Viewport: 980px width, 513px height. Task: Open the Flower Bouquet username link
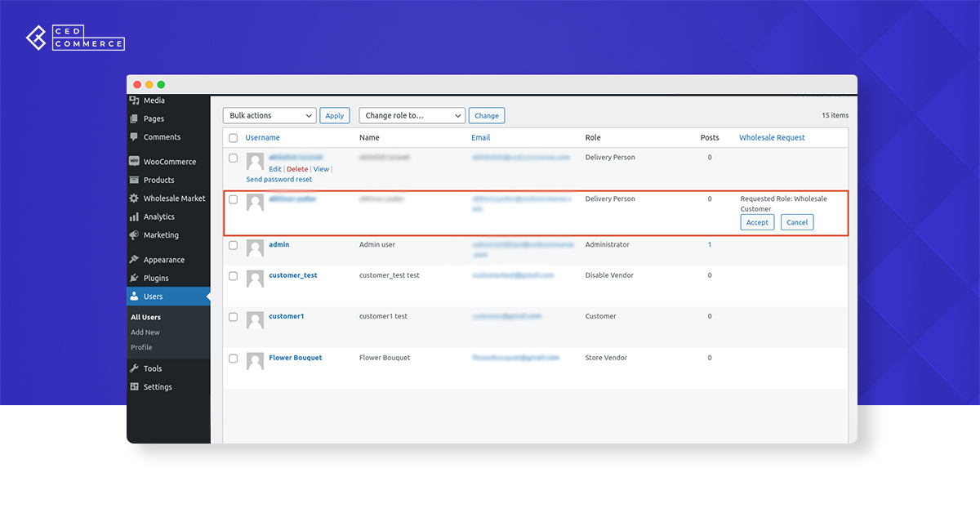296,358
